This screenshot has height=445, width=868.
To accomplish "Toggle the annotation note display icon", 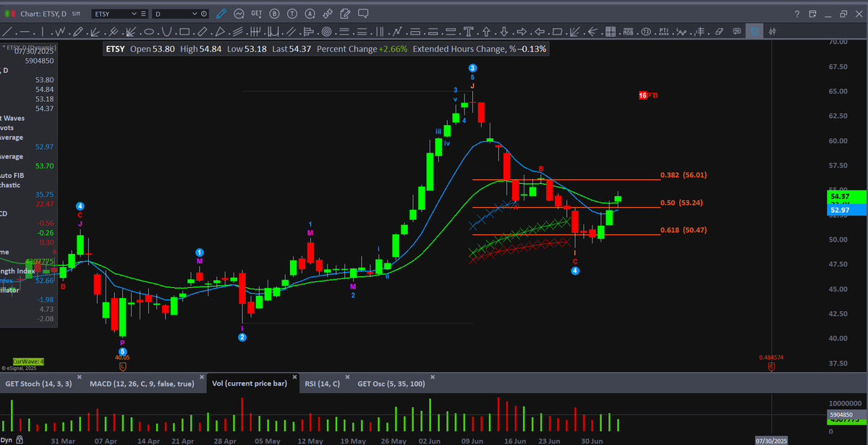I will (736, 31).
